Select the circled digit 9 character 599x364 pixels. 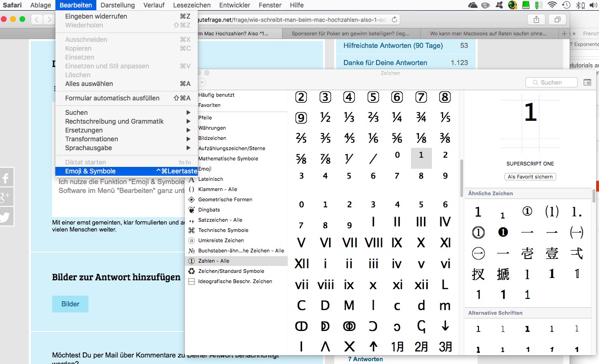(301, 118)
